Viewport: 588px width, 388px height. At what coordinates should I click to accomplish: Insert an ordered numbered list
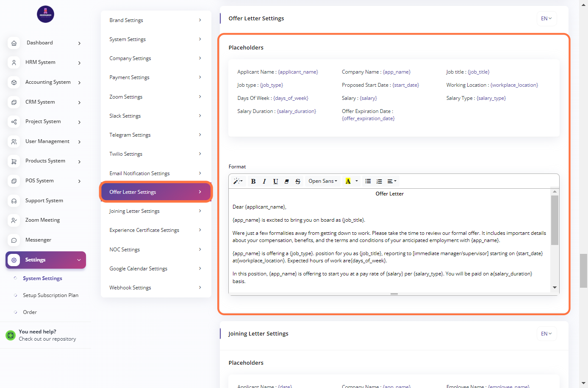379,181
